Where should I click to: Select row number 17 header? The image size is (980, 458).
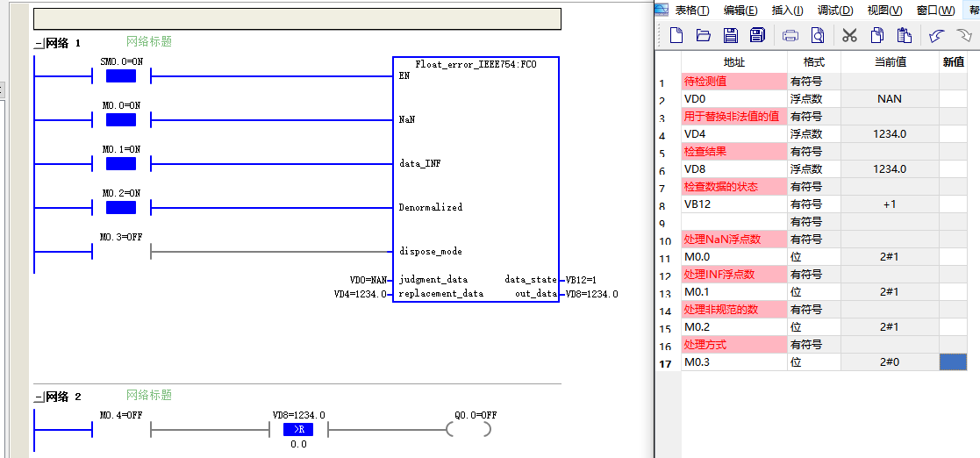coord(669,363)
